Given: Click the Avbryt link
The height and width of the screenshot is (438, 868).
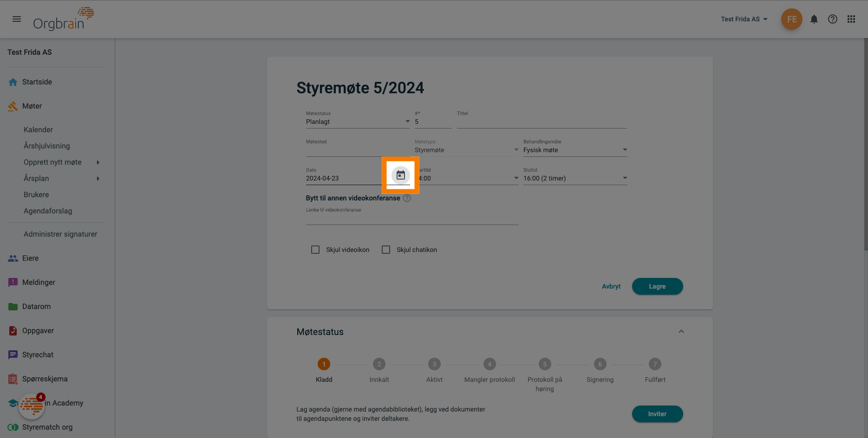Looking at the screenshot, I should pos(611,286).
